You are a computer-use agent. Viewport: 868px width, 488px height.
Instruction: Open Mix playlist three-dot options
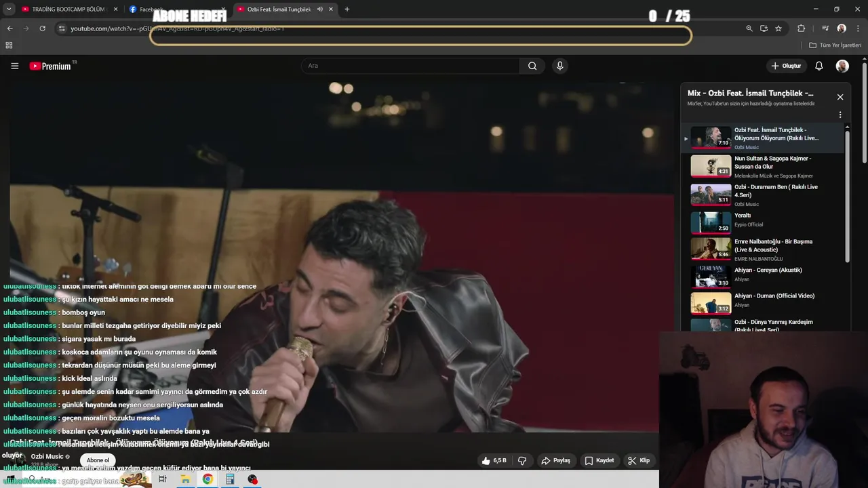(x=840, y=115)
